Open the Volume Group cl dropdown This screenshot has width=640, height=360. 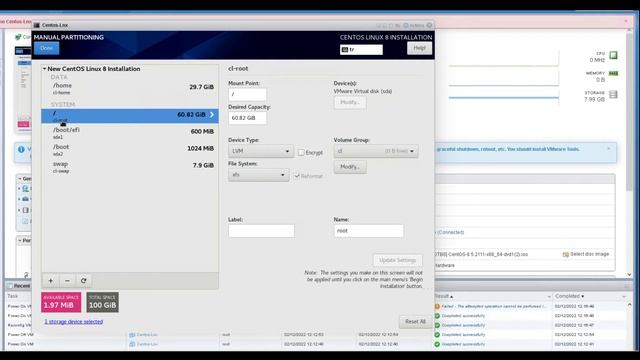[376, 151]
